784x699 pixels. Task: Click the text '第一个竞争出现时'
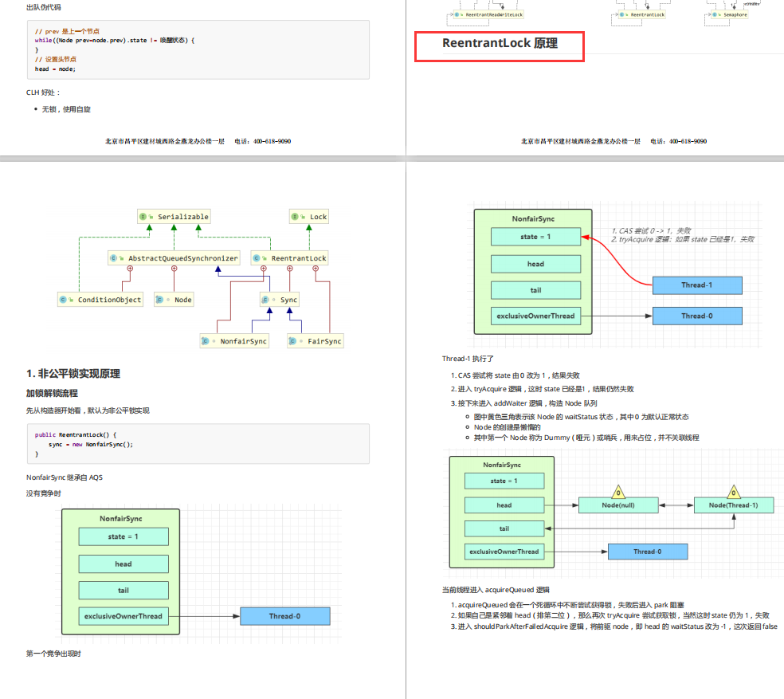click(x=53, y=654)
